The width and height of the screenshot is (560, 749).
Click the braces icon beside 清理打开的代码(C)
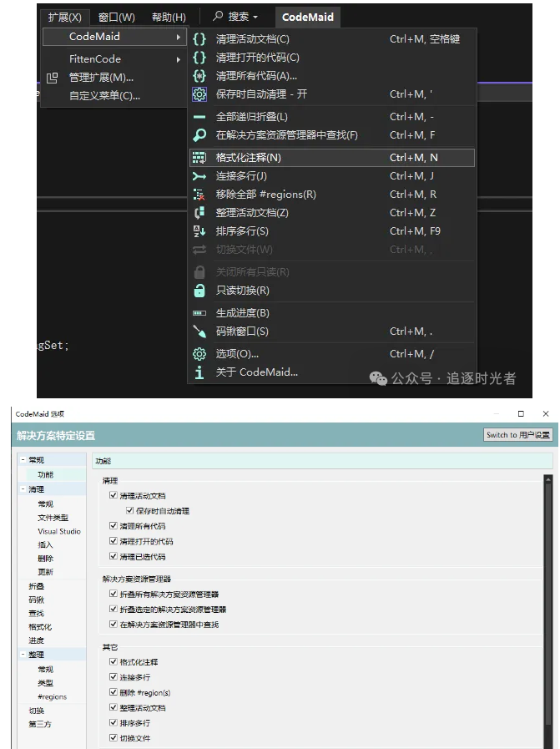[199, 58]
